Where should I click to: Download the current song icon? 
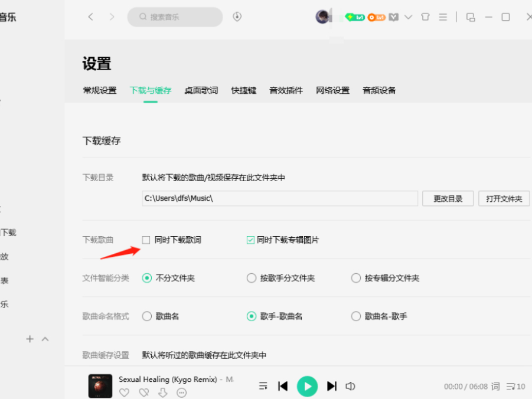coord(163,393)
